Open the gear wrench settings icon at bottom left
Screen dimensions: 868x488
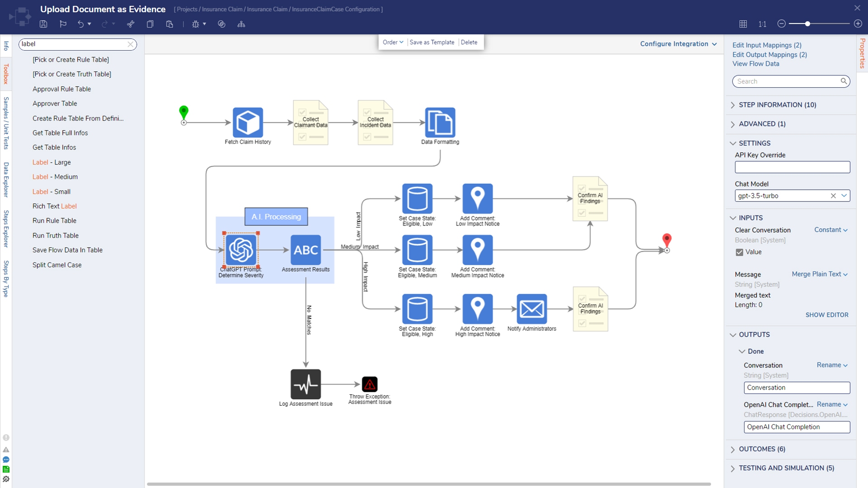coord(6,479)
